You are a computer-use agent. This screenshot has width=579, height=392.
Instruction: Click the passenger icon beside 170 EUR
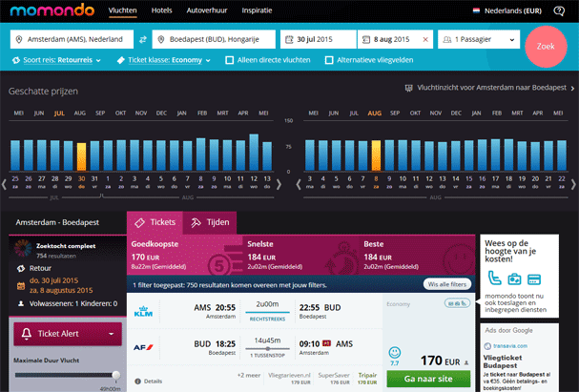[466, 362]
